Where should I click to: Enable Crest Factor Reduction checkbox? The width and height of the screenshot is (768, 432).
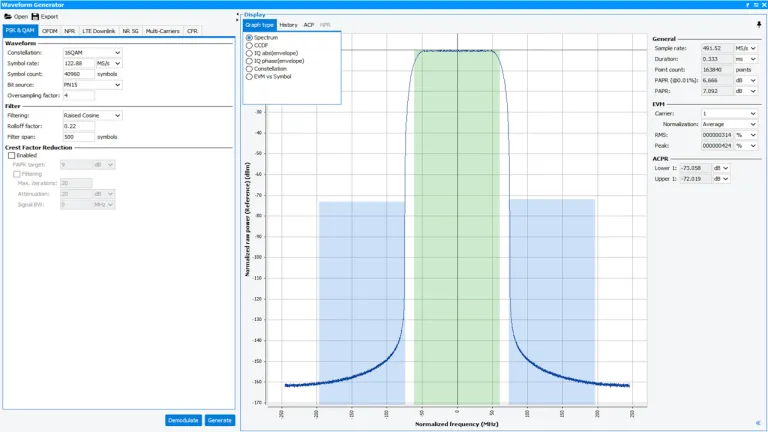coord(11,155)
